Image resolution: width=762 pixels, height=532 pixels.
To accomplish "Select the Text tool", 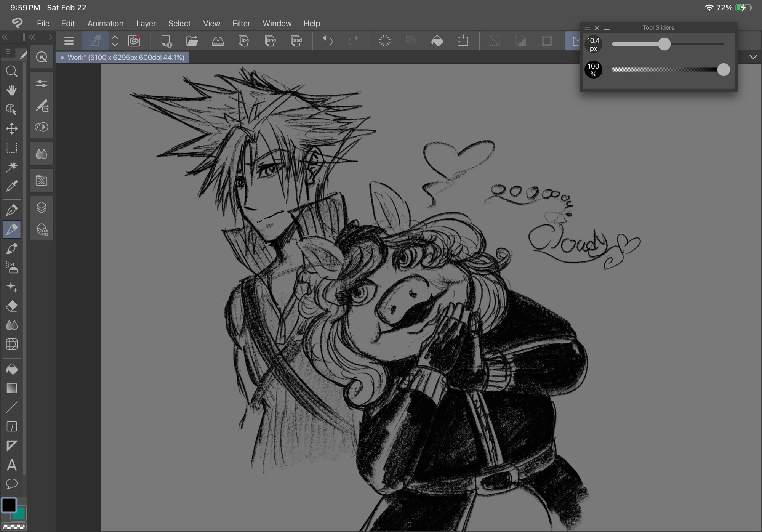I will 12,465.
